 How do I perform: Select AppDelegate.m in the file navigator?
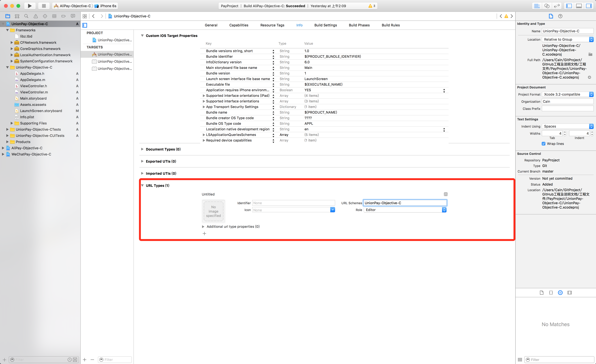pyautogui.click(x=32, y=80)
